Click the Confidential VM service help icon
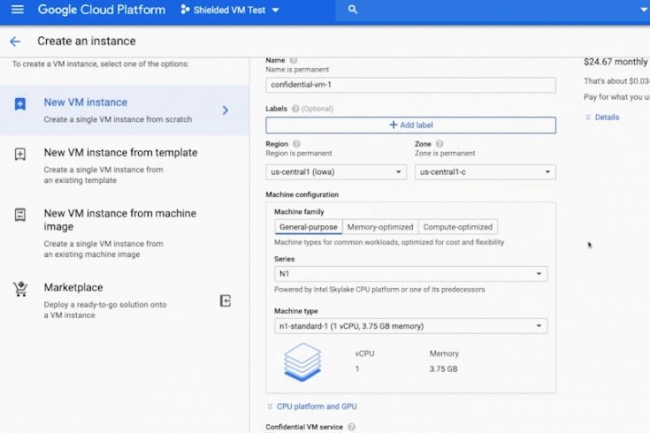The width and height of the screenshot is (650, 433). click(352, 426)
